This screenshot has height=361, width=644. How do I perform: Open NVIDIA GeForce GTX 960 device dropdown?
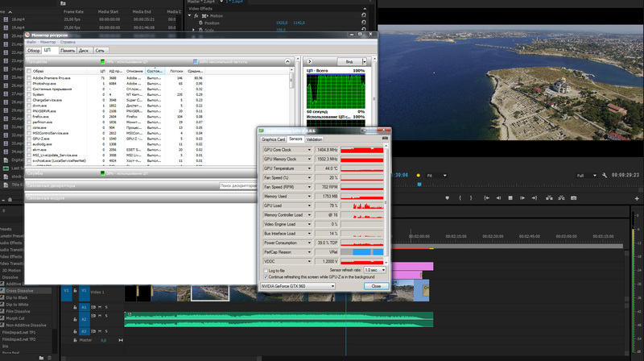click(x=297, y=286)
